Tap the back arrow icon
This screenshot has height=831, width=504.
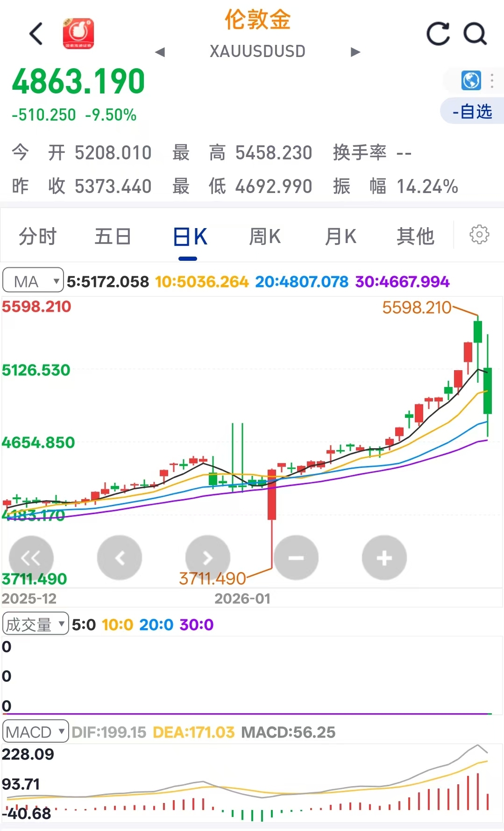(36, 34)
